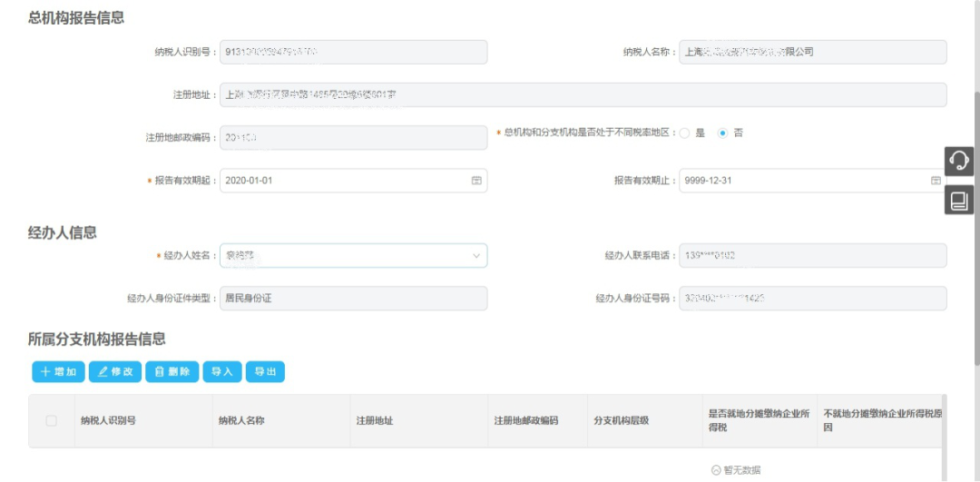Open calendar icon for 报告有效期起
Viewport: 980px width, 482px height.
pos(476,181)
